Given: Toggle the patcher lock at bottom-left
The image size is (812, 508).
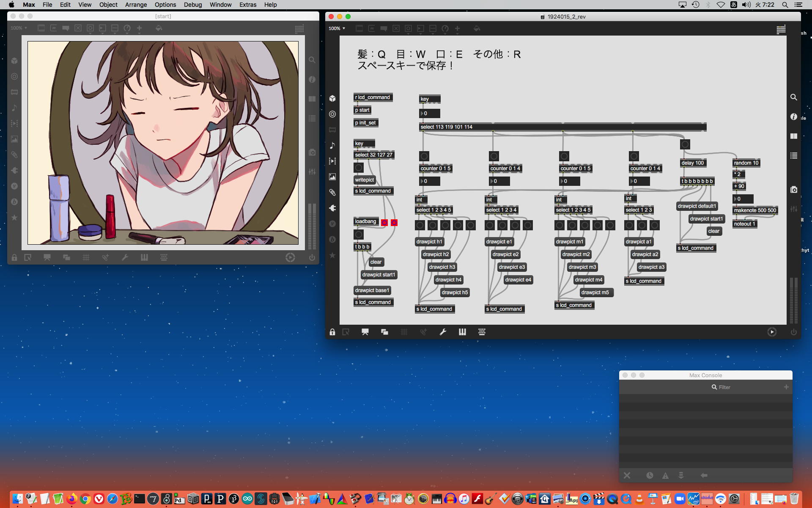Looking at the screenshot, I should (332, 332).
